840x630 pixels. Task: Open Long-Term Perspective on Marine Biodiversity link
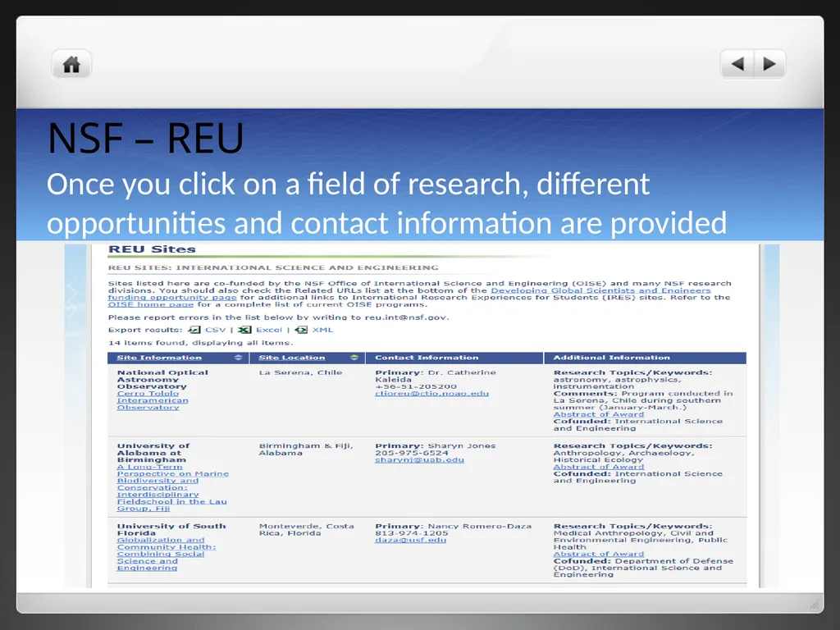[172, 487]
